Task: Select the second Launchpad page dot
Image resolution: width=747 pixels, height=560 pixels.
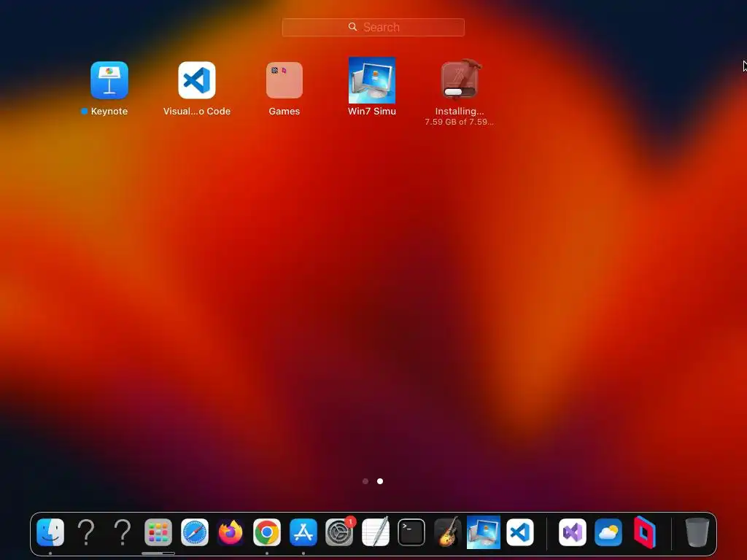Action: [x=379, y=481]
